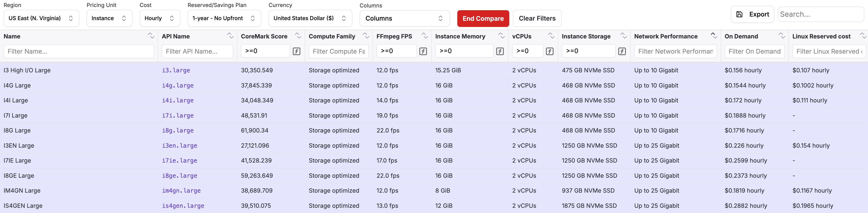The image size is (868, 213).
Task: Focus the Filter API Name field
Action: coord(198,52)
